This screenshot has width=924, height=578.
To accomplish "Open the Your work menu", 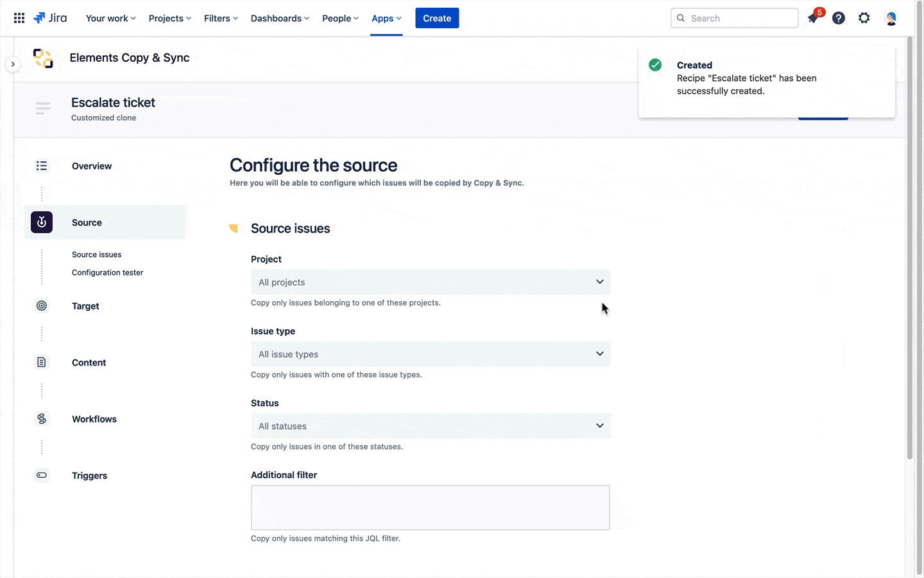I will click(110, 18).
